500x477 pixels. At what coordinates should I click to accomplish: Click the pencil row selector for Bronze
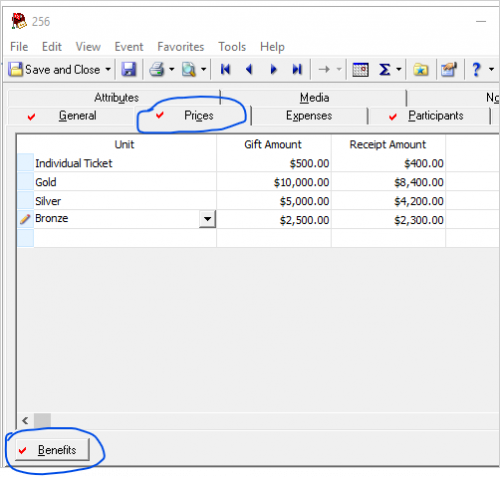tap(25, 219)
